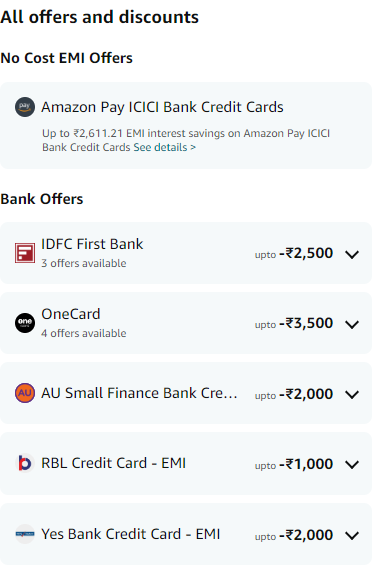Click the upto ₹3,500 OneCard discount amount

click(294, 323)
